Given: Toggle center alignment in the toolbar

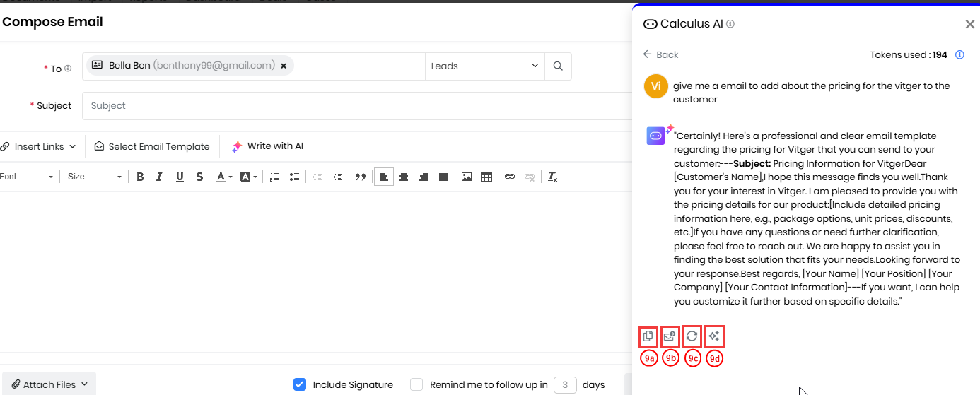Looking at the screenshot, I should point(404,177).
